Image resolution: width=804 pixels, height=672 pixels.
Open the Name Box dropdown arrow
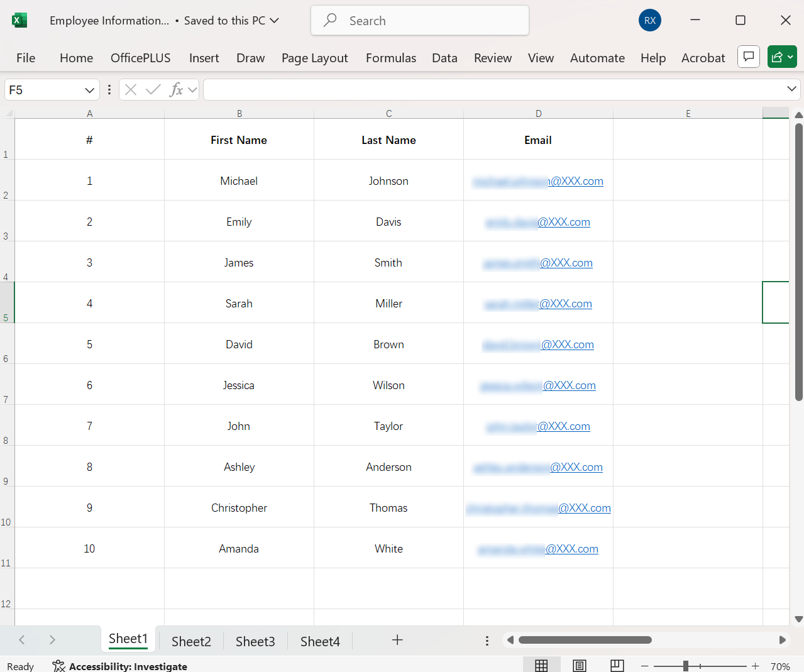(89, 89)
